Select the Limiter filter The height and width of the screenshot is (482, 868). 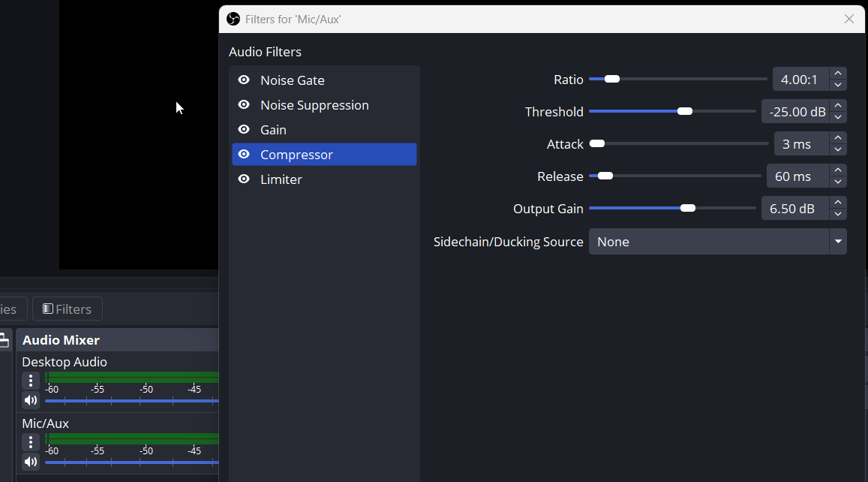[x=281, y=179]
